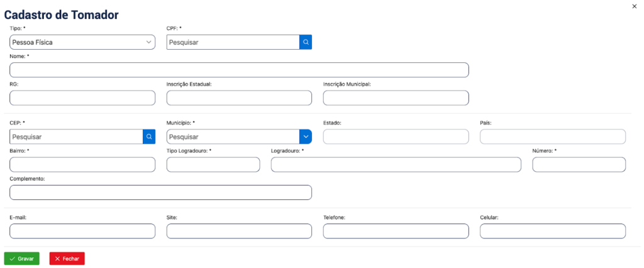Expand the Município dropdown arrow

pos(306,137)
